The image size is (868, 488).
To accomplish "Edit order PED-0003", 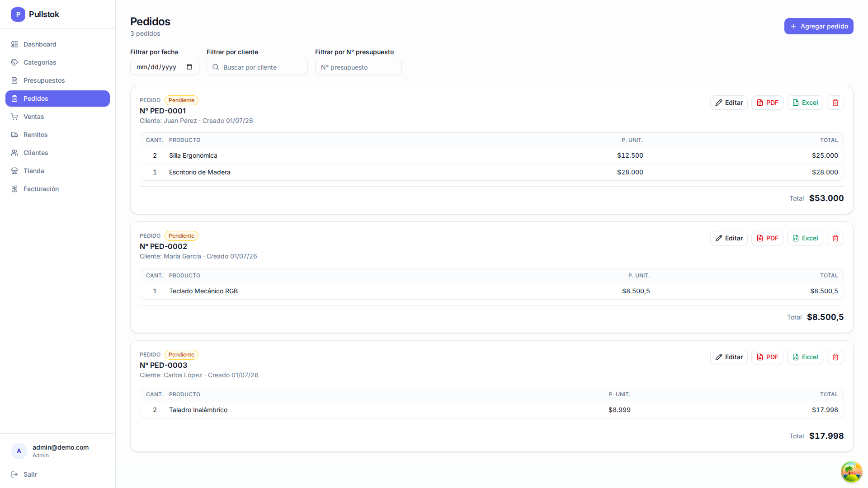I will click(x=729, y=357).
